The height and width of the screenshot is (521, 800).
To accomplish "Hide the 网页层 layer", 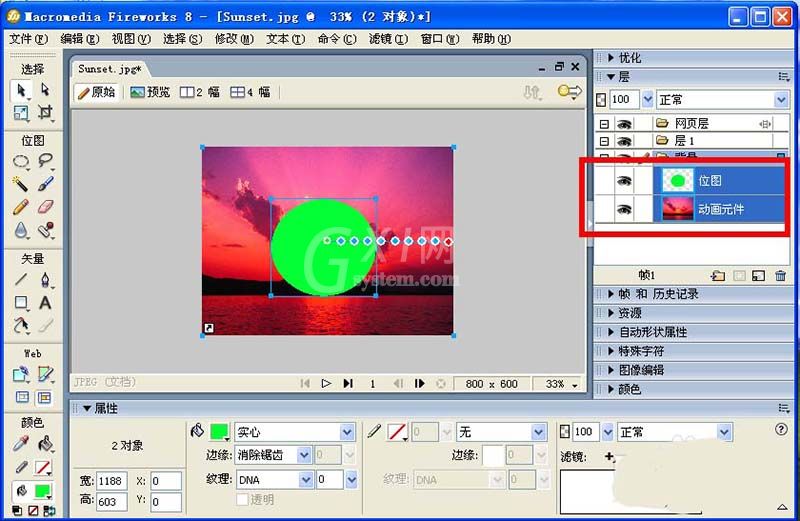I will tap(624, 124).
